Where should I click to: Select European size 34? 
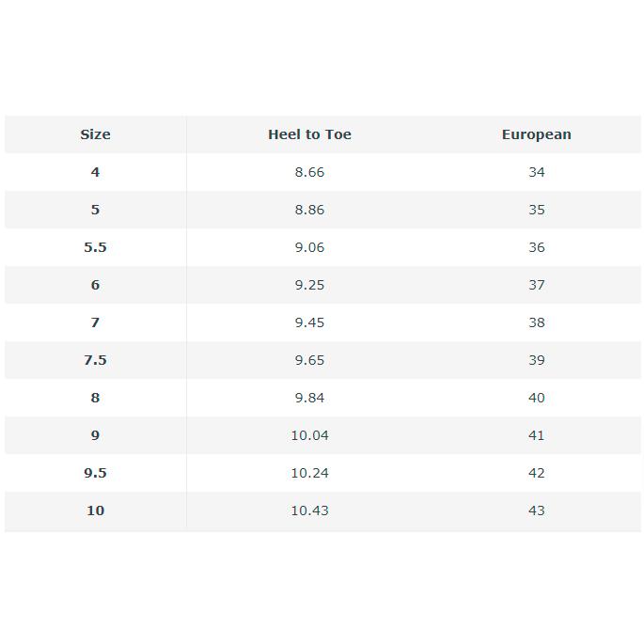pyautogui.click(x=536, y=172)
